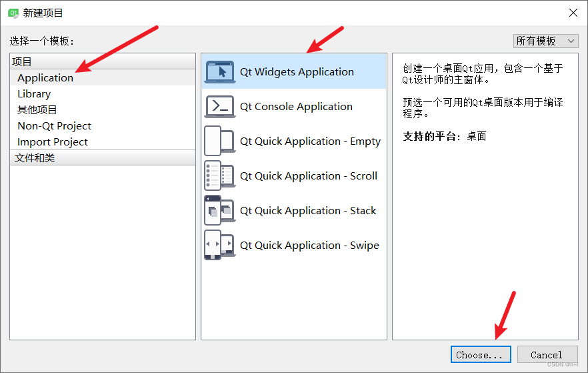
Task: Click the 文件和类 section header
Action: pos(103,157)
